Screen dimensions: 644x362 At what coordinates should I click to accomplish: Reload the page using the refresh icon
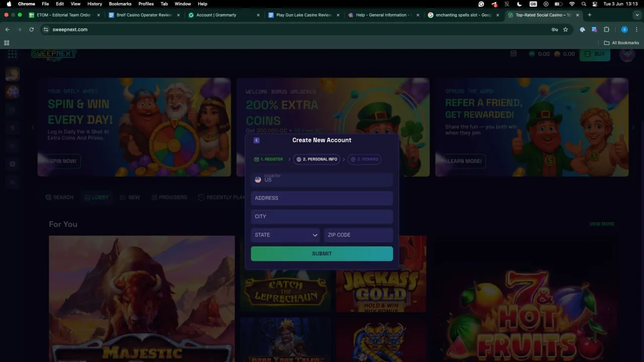[x=31, y=30]
